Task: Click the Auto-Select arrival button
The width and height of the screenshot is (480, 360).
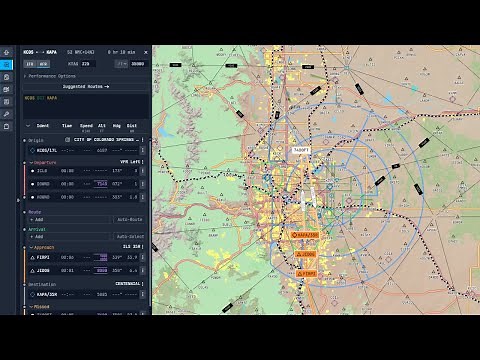Action: coord(129,237)
